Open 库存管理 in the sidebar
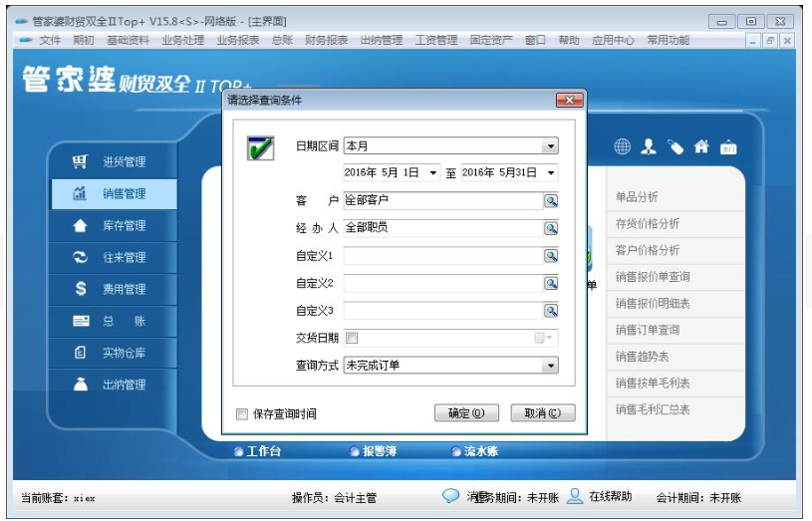This screenshot has width=812, height=521. pyautogui.click(x=114, y=226)
